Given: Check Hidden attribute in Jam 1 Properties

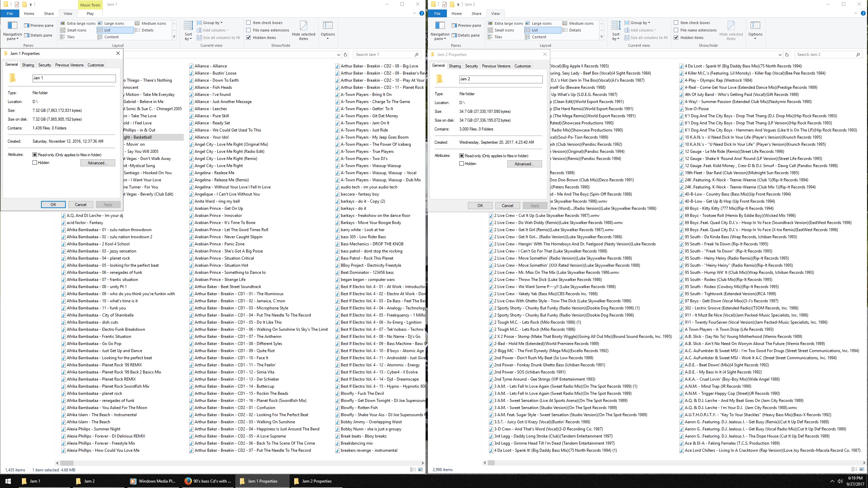Looking at the screenshot, I should tap(35, 163).
